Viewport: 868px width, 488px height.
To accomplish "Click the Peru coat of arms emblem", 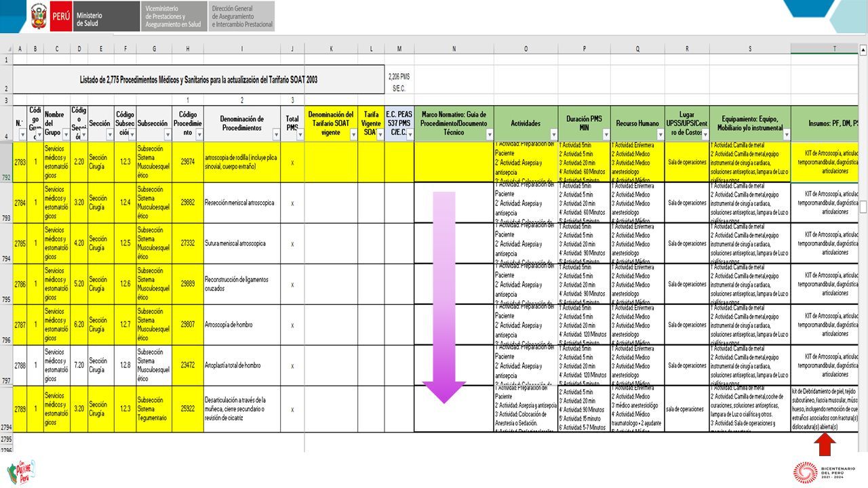I will [39, 16].
